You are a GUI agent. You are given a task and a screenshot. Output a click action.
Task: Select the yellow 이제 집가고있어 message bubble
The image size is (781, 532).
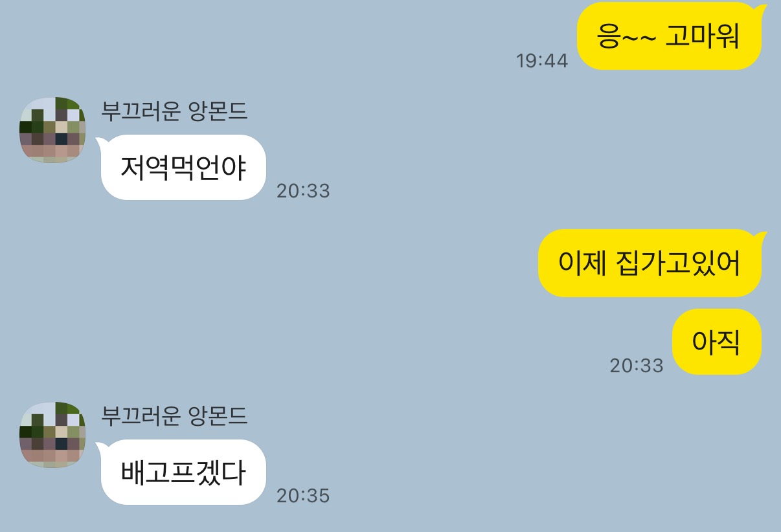tap(651, 263)
